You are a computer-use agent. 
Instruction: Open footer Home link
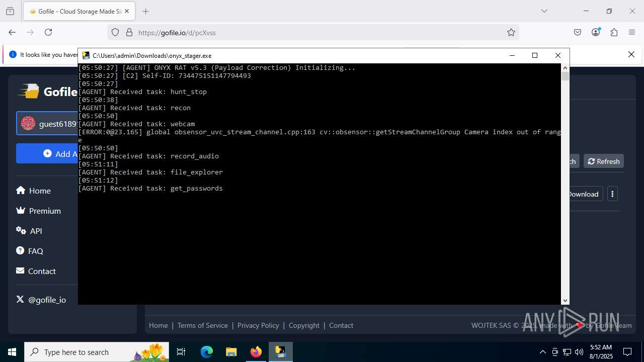[158, 325]
